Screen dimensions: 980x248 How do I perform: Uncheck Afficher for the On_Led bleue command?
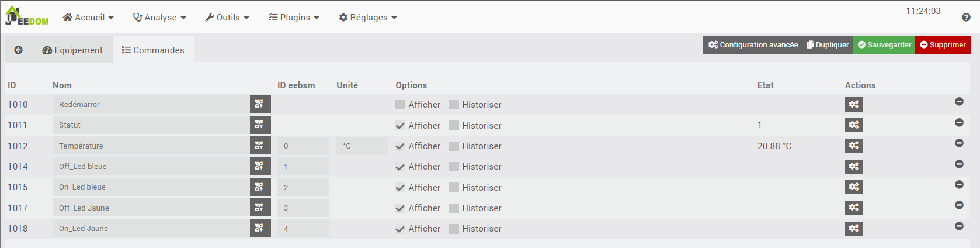(x=400, y=188)
